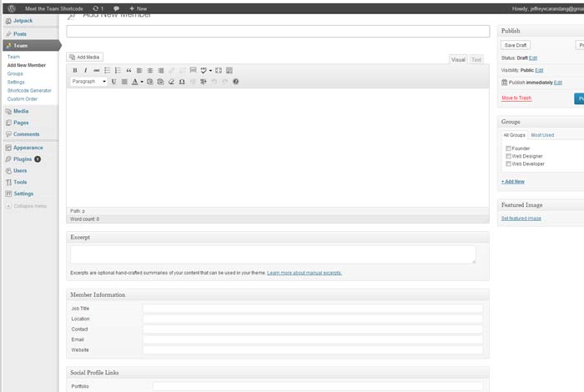This screenshot has width=584, height=392.
Task: Check the Founder group checkbox
Action: point(508,148)
